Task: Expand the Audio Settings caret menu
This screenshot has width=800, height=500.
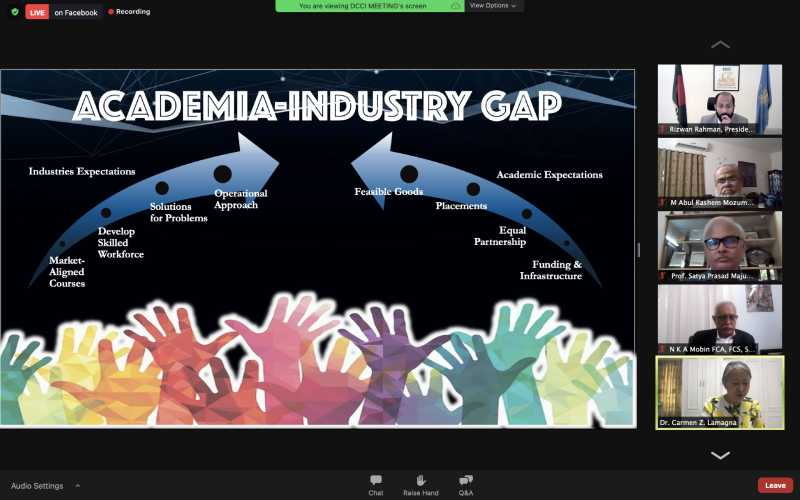Action: coord(78,486)
